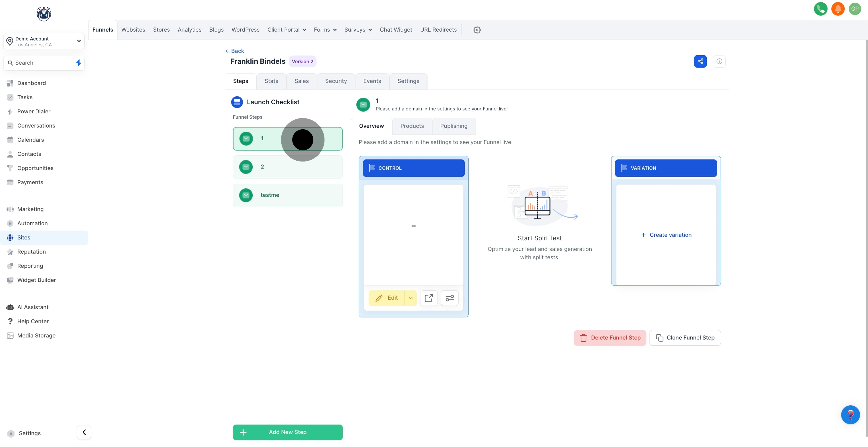
Task: Open control page settings sliders icon
Action: [449, 298]
